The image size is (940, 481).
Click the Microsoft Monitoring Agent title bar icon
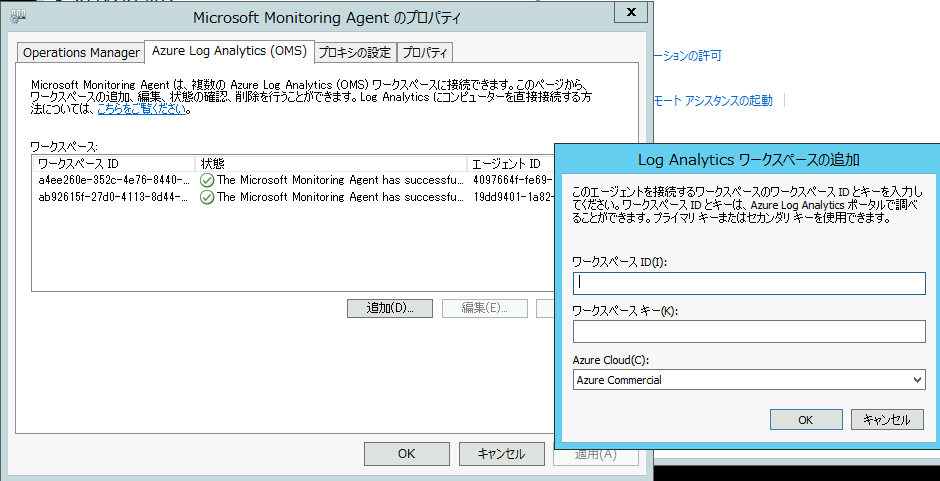(x=17, y=16)
